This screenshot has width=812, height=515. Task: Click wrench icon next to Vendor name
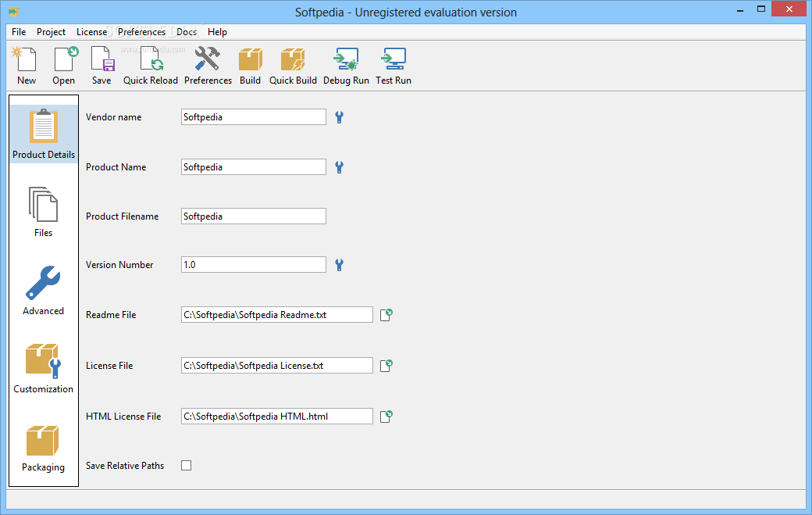click(339, 117)
